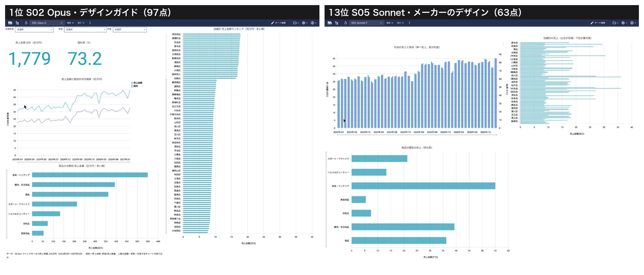Viewport: 644px width, 275px height.
Task: Click the 73.2 gross margin value
Action: pyautogui.click(x=85, y=59)
